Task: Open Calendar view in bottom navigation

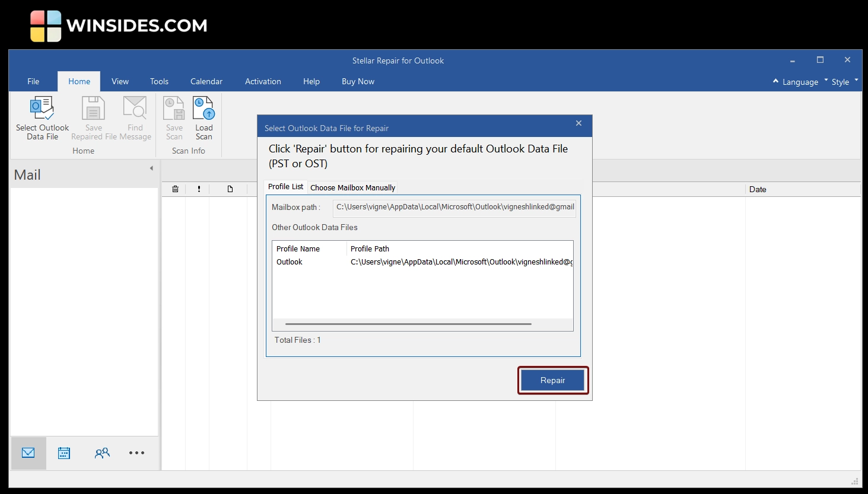Action: click(x=64, y=453)
